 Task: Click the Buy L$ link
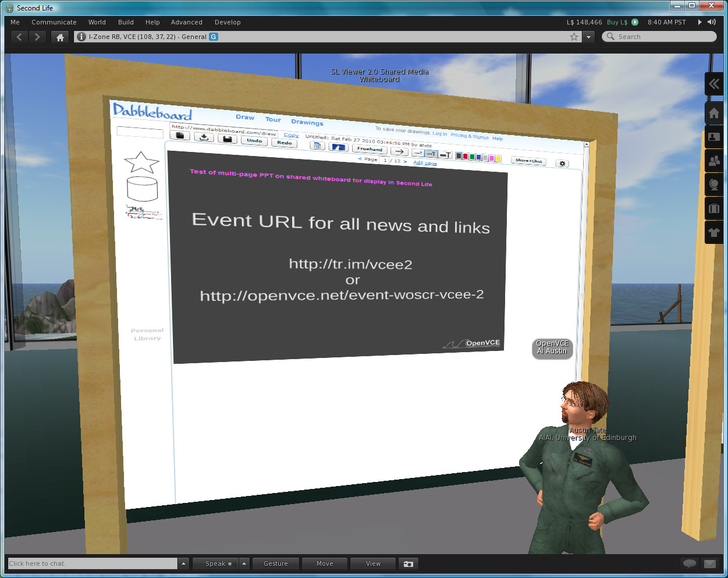[617, 22]
